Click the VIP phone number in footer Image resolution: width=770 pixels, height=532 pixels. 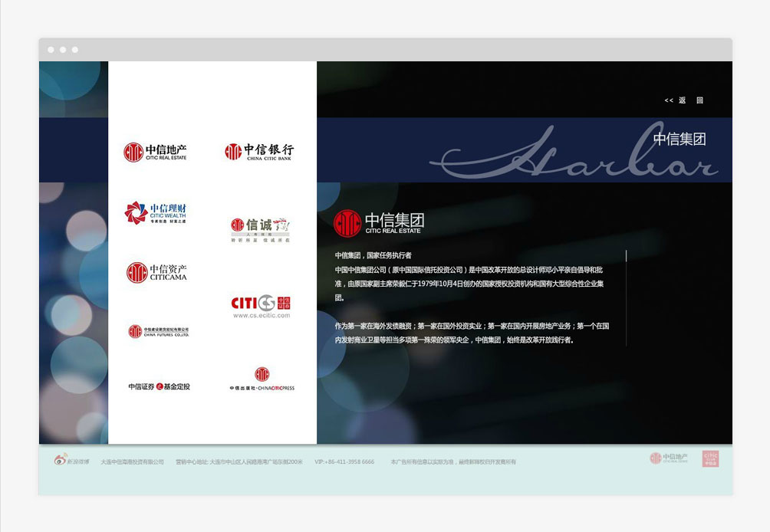pos(344,462)
